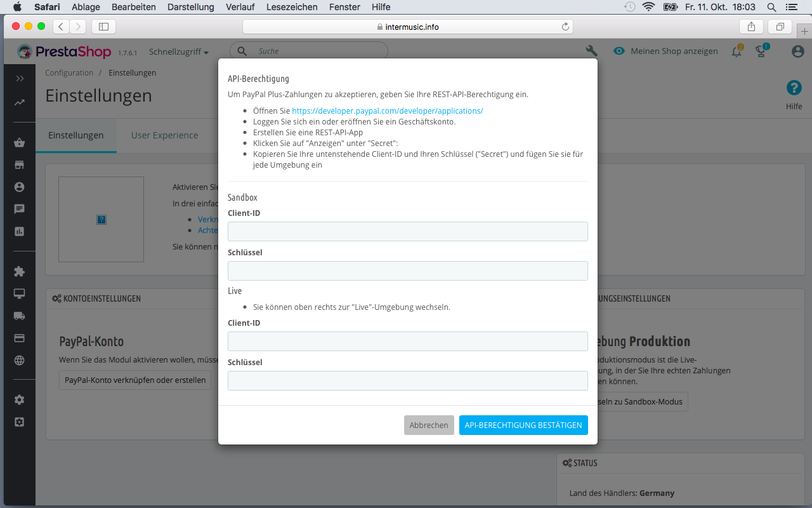The width and height of the screenshot is (812, 508).
Task: Open Advanced Parameters icon in sidebar
Action: click(x=20, y=422)
